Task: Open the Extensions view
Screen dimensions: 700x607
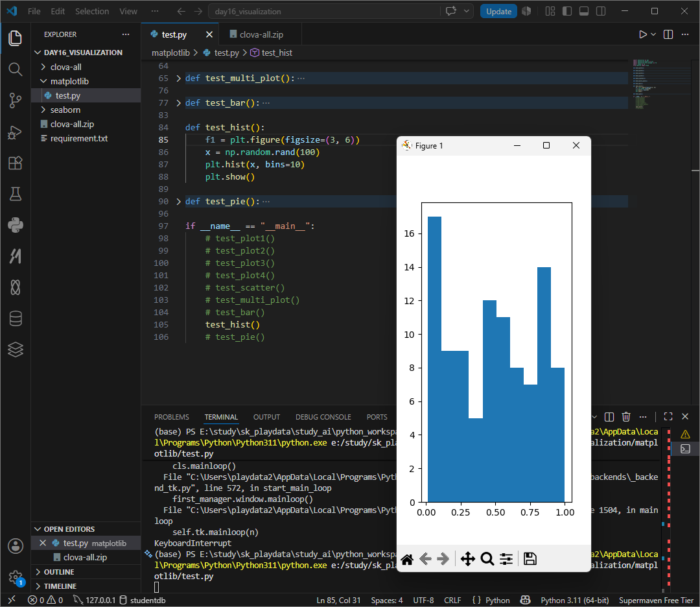Action: [15, 163]
